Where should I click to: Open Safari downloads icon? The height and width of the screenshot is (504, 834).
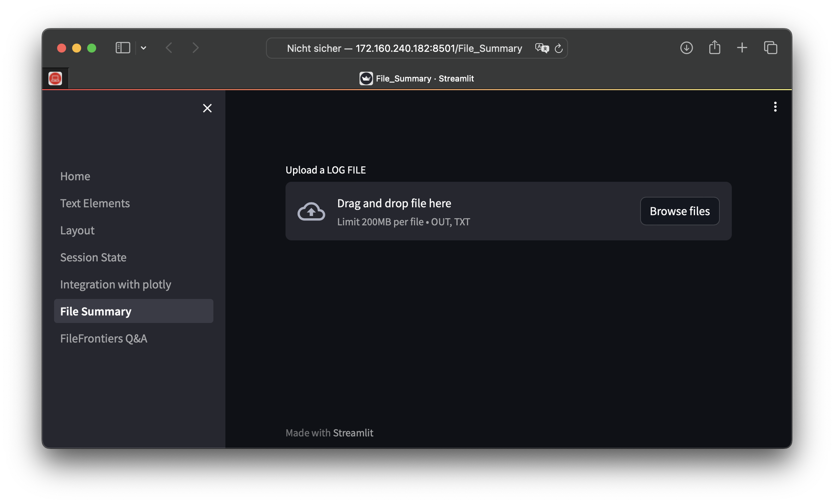(686, 48)
